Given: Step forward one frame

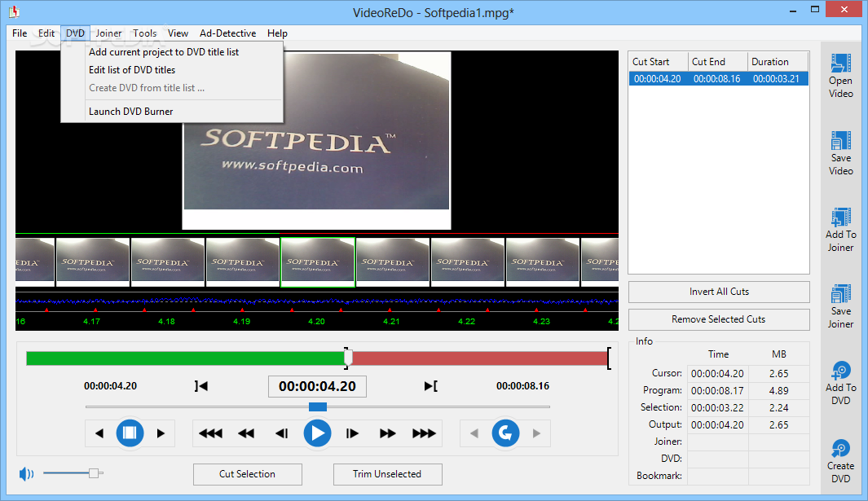Looking at the screenshot, I should 352,433.
